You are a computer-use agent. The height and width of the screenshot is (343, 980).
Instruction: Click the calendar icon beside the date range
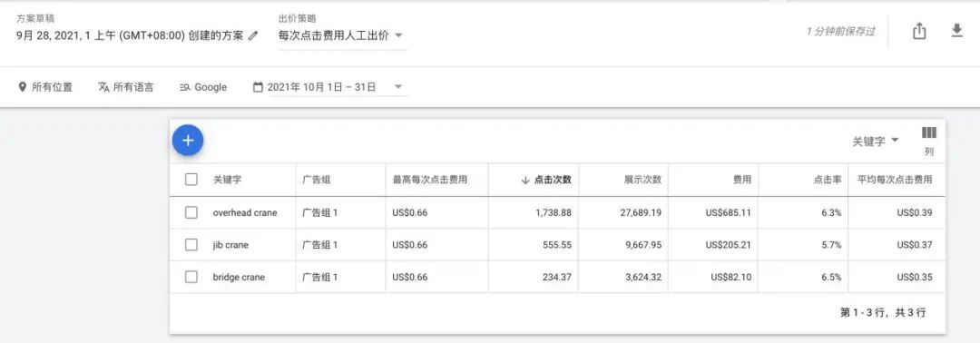coord(258,87)
